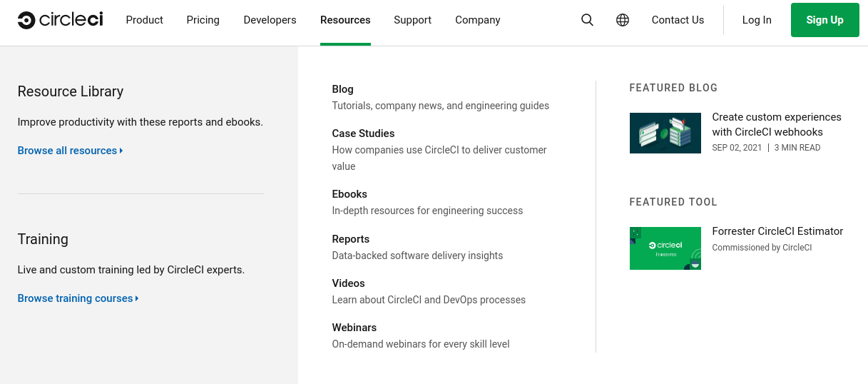Open the Case Studies link
868x384 pixels.
tap(363, 133)
